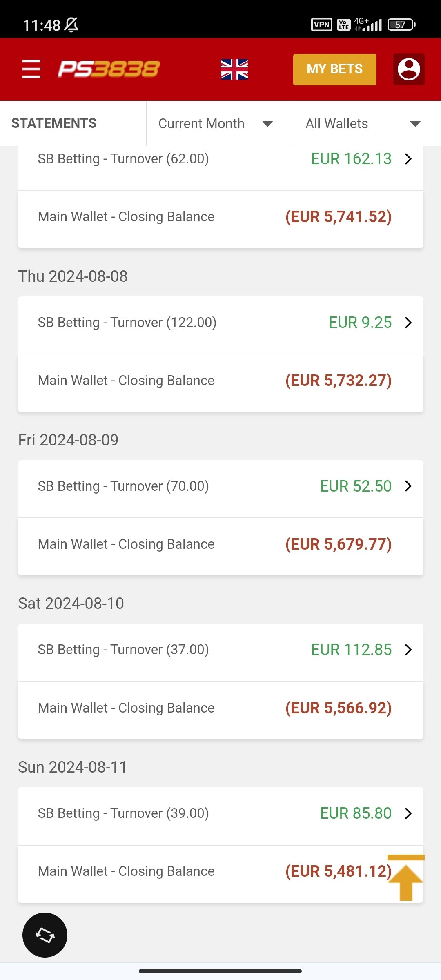Select the STATEMENTS tab heading
This screenshot has width=441, height=980.
(x=54, y=123)
